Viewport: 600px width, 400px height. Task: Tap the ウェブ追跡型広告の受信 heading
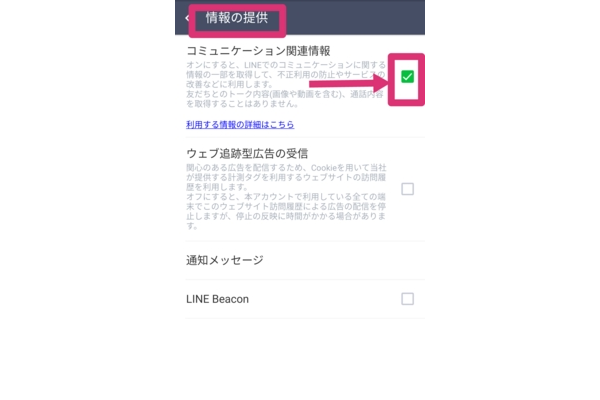tap(247, 153)
